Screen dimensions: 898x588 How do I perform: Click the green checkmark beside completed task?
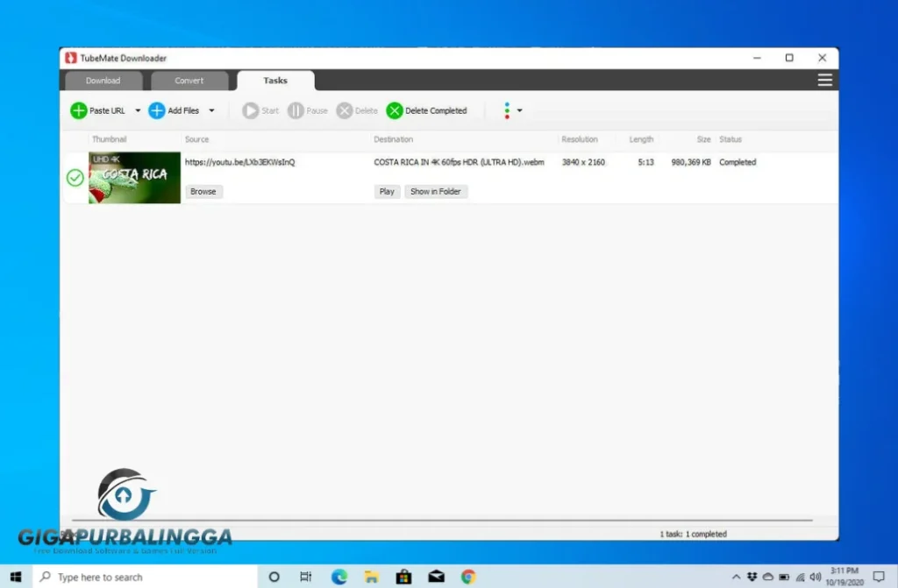[74, 177]
